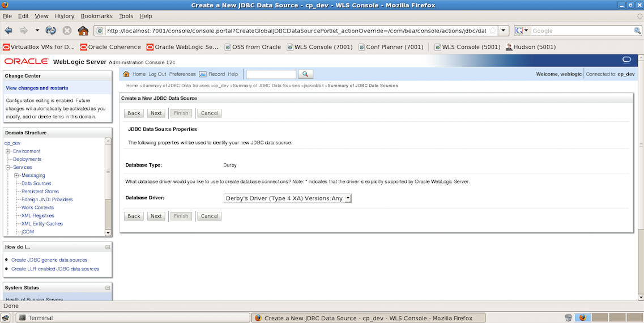Collapse the System Status panel

pos(108,288)
